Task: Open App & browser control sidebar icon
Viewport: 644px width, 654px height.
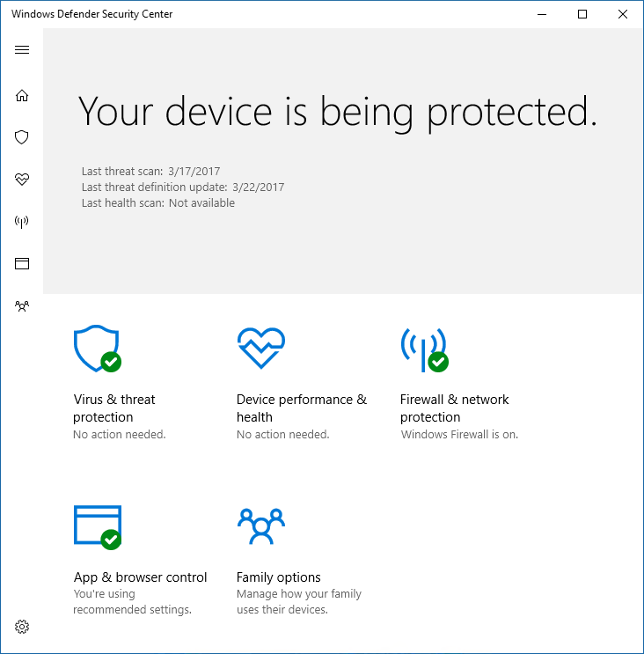Action: pos(22,263)
